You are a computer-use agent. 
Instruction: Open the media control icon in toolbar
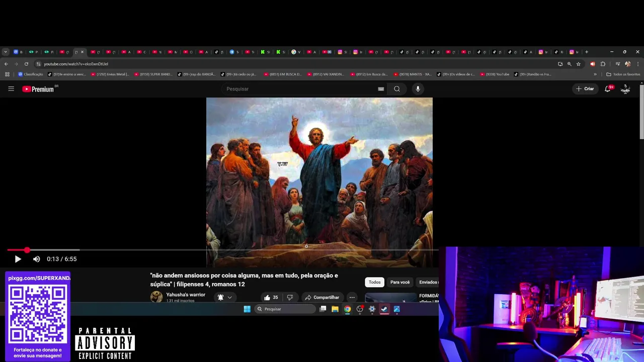click(618, 64)
